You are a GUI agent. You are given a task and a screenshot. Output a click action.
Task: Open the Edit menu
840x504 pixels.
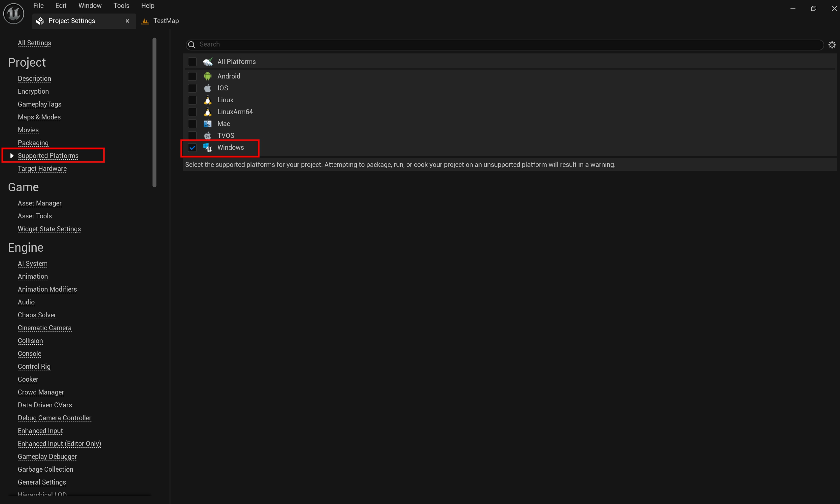61,6
